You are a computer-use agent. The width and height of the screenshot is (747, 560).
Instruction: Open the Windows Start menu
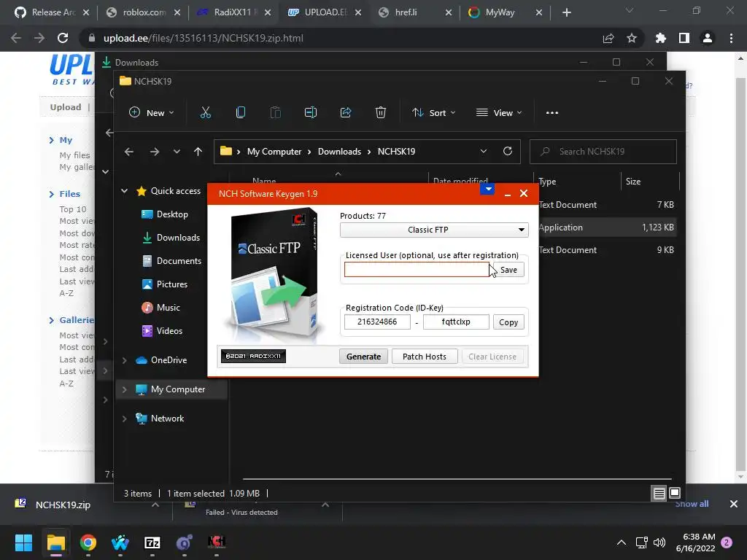coord(23,542)
